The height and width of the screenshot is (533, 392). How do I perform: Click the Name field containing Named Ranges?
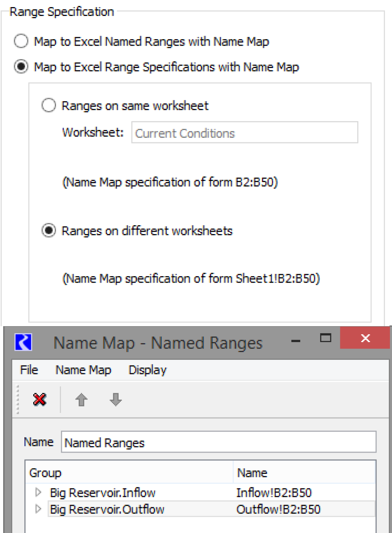tap(218, 442)
